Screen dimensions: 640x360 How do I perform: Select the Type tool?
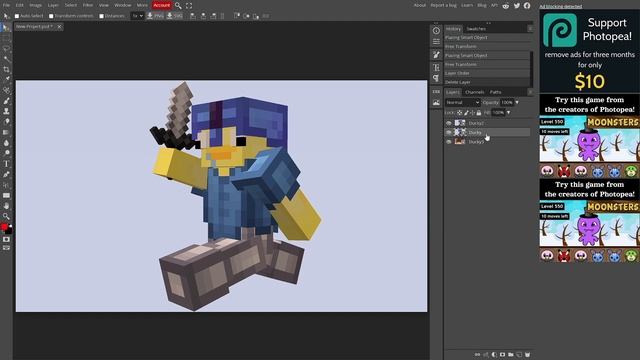coord(6,164)
